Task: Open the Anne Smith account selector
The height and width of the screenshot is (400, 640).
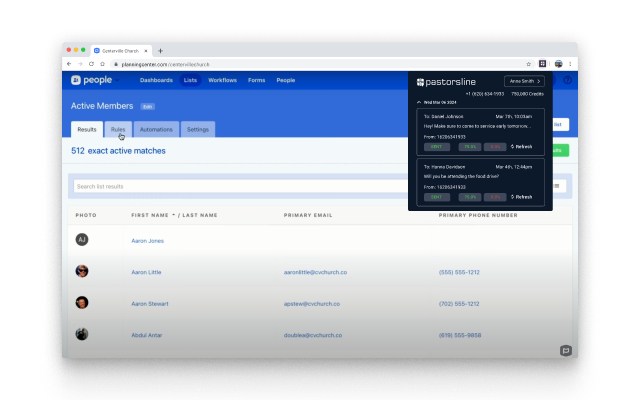Action: pyautogui.click(x=524, y=81)
